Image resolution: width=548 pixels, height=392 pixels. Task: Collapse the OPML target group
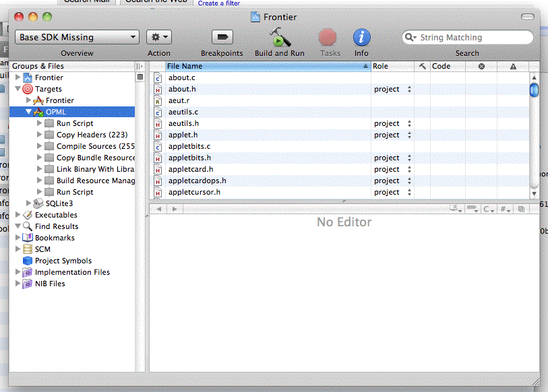tap(29, 112)
